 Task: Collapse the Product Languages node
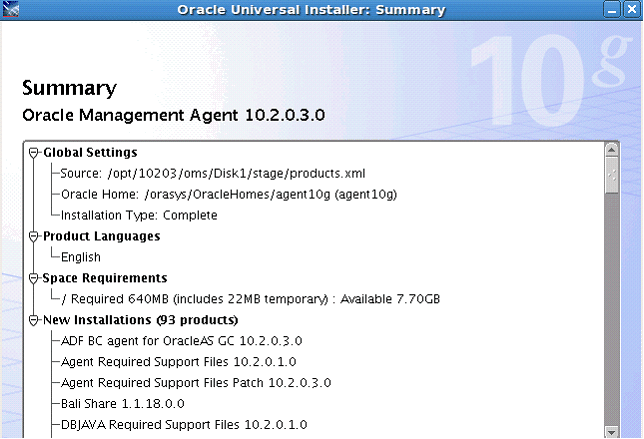click(x=34, y=237)
